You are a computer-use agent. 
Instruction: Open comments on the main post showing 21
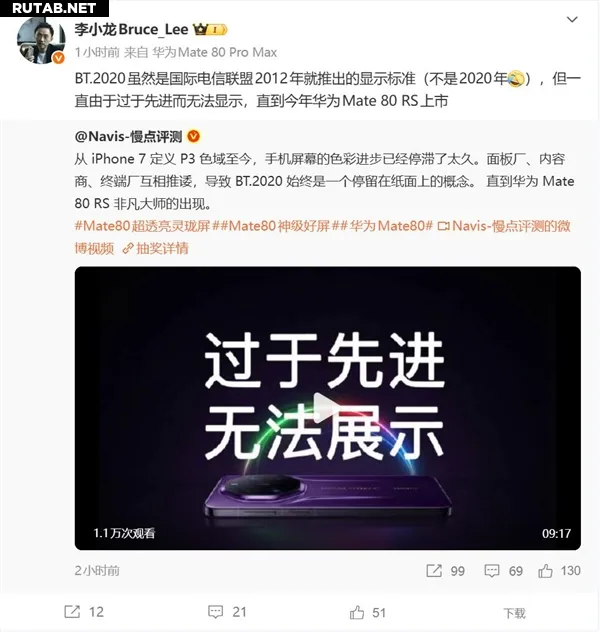point(227,612)
